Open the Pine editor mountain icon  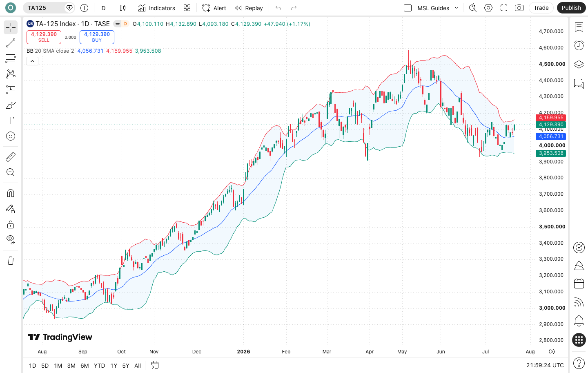[579, 266]
